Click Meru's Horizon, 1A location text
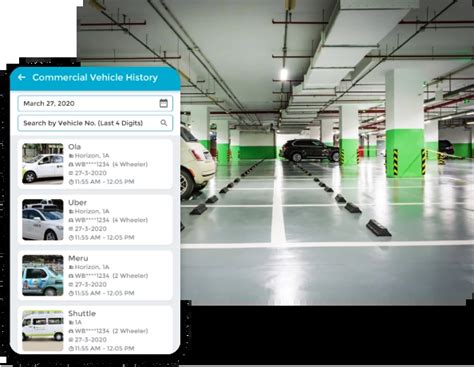Viewport: 474px width, 367px height. [x=92, y=267]
